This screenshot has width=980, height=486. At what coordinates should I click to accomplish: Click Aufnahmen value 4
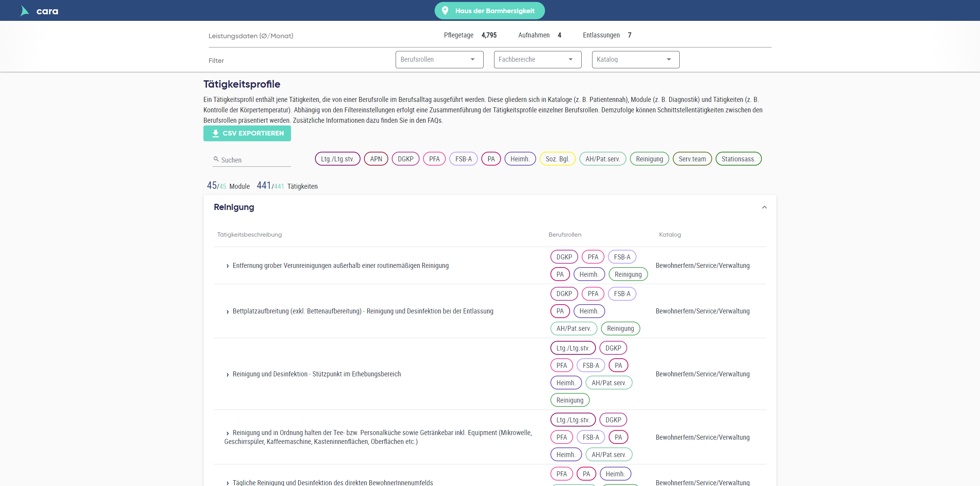point(559,35)
